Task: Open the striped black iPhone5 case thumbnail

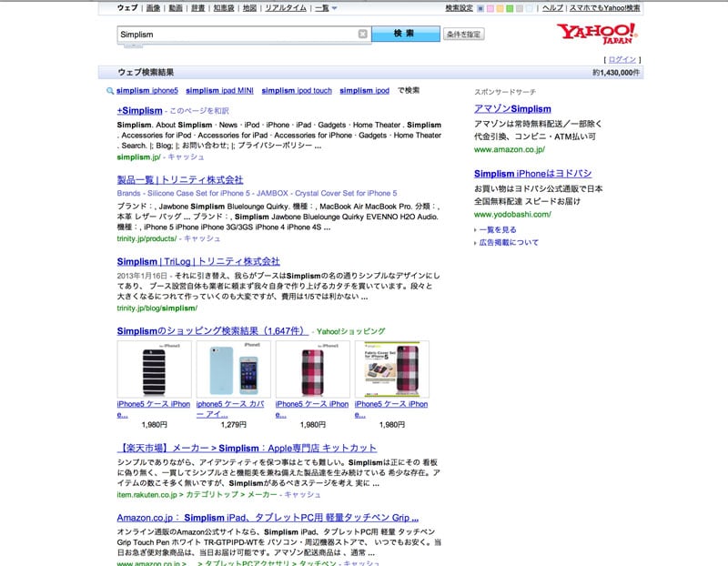Action: tap(154, 369)
